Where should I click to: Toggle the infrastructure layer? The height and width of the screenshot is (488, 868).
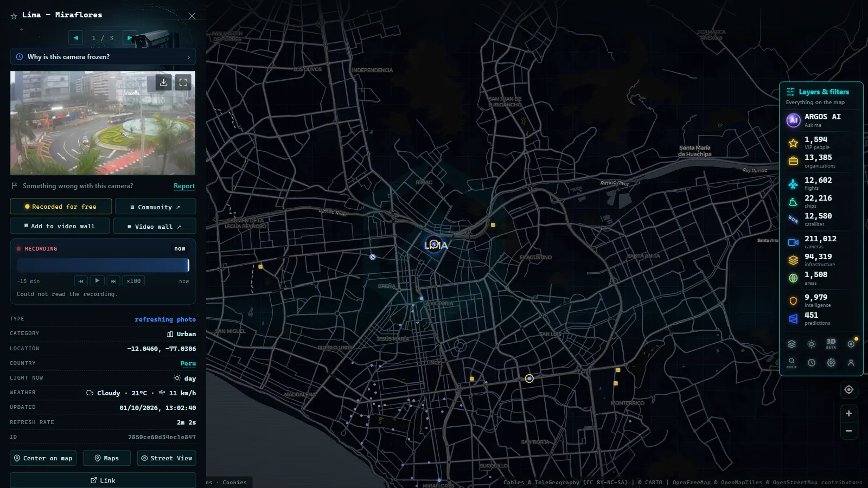point(821,260)
